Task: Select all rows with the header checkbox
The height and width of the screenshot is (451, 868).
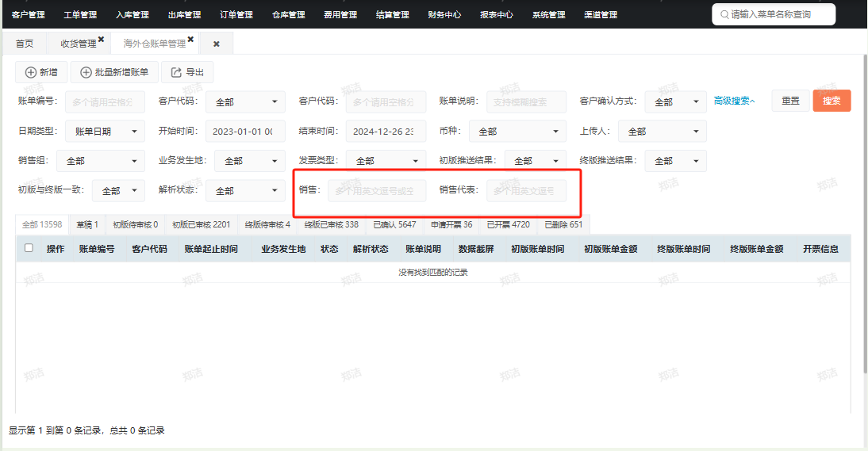Action: [x=29, y=248]
